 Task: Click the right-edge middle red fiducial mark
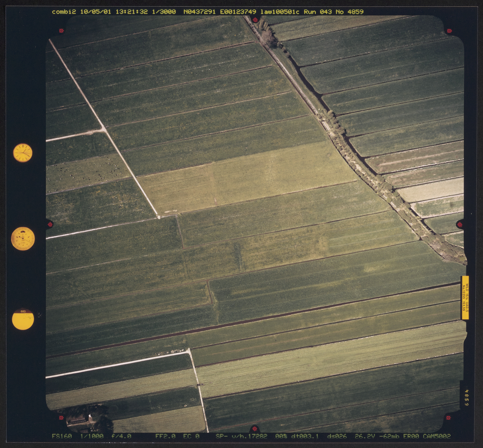[x=460, y=224]
